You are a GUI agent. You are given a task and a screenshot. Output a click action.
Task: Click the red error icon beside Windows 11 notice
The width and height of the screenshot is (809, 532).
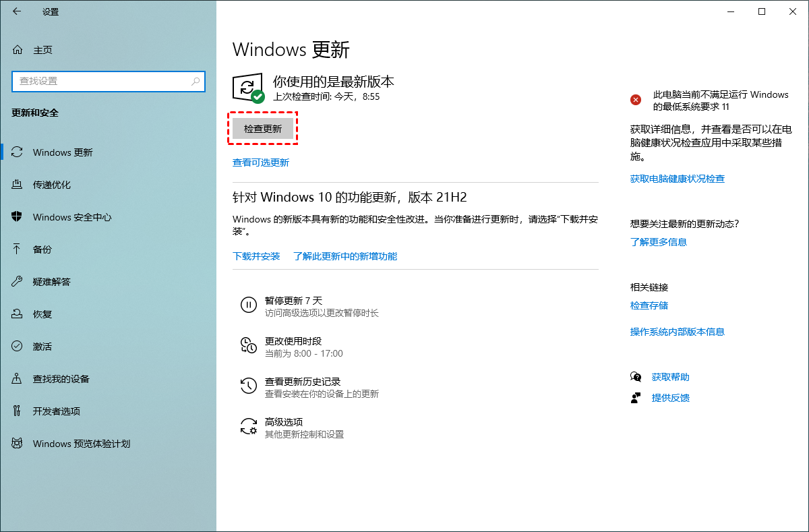pos(636,100)
